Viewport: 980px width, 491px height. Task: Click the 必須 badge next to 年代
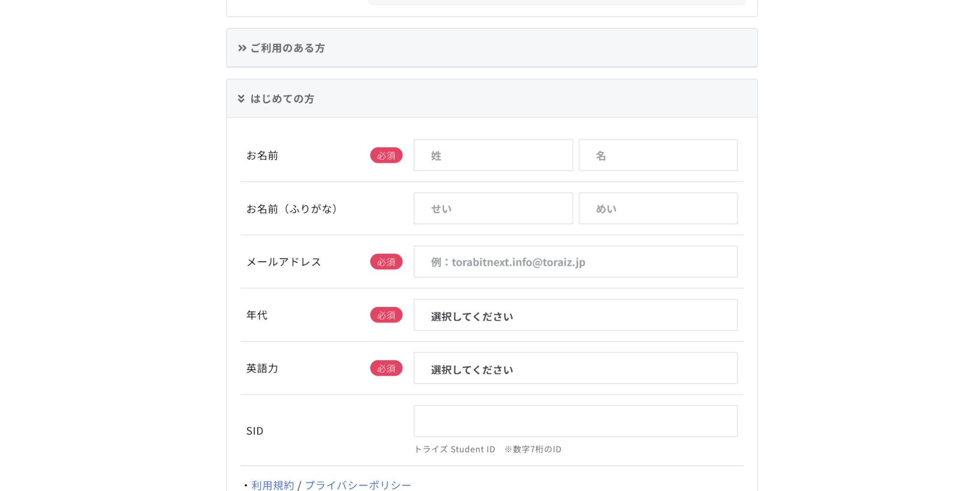point(386,315)
